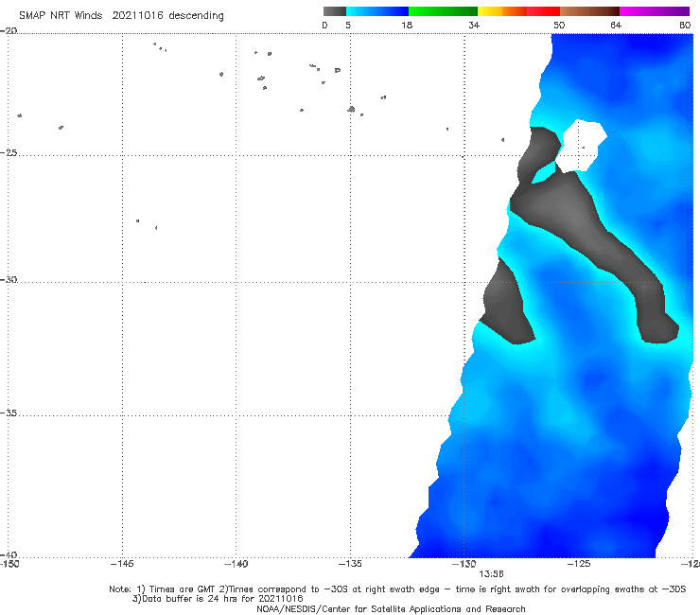
Task: Click the small gray low-wind patch near -30 latitude
Action: tap(507, 304)
